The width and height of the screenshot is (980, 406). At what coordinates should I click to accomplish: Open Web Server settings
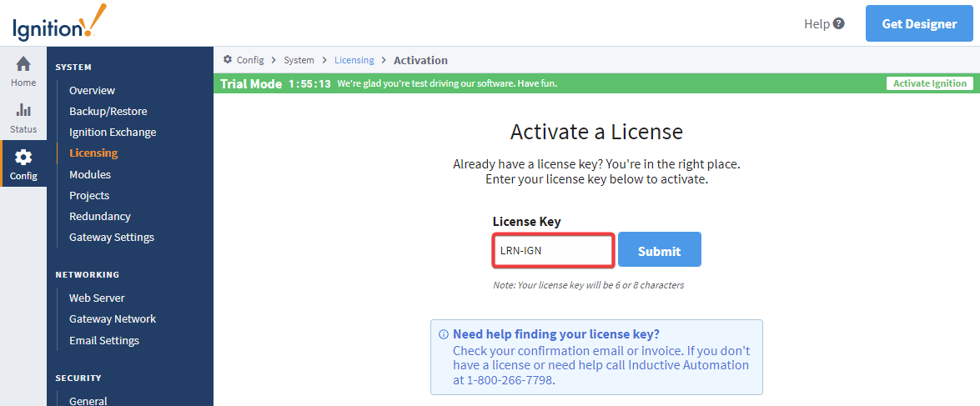pos(97,298)
